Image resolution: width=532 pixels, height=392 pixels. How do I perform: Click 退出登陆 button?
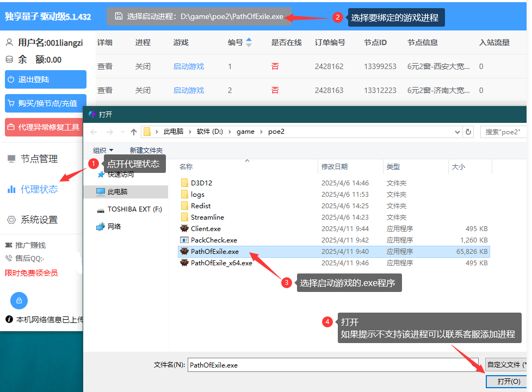[x=46, y=79]
